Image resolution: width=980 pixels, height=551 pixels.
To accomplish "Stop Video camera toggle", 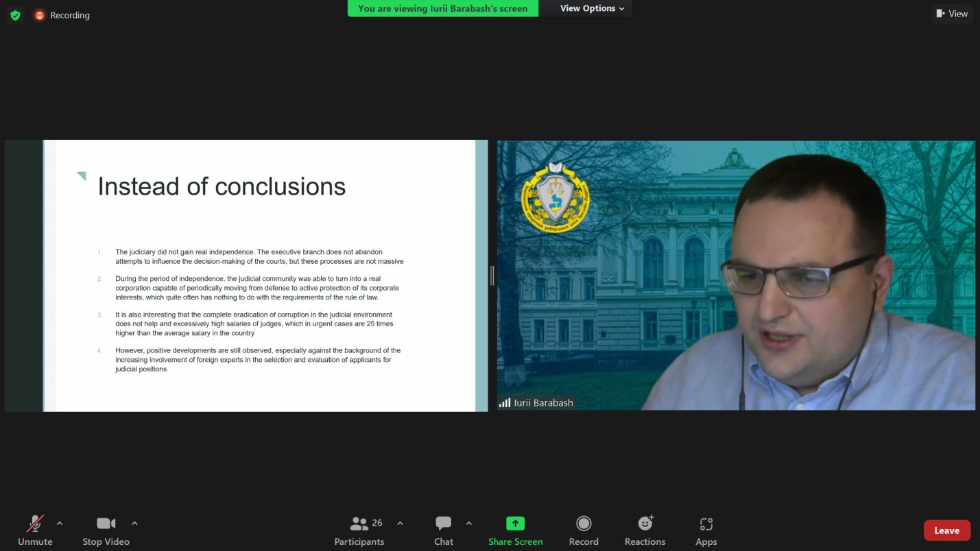I will [x=106, y=530].
